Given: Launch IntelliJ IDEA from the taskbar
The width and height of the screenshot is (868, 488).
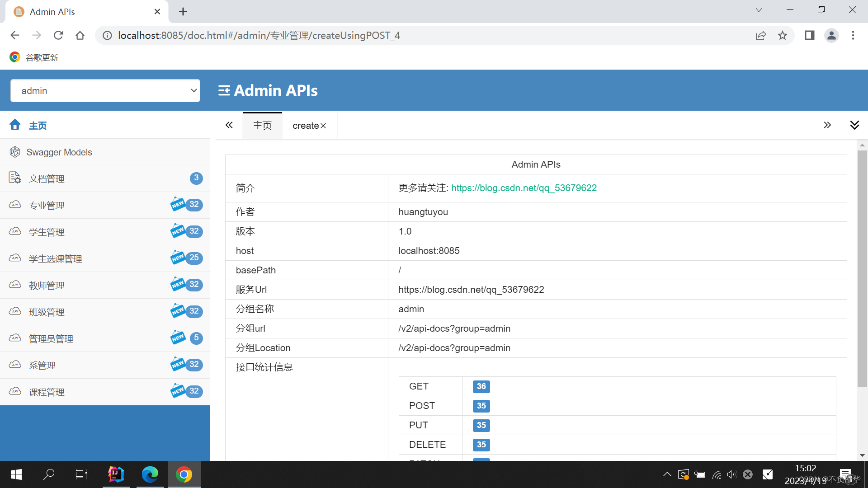Looking at the screenshot, I should click(x=116, y=474).
